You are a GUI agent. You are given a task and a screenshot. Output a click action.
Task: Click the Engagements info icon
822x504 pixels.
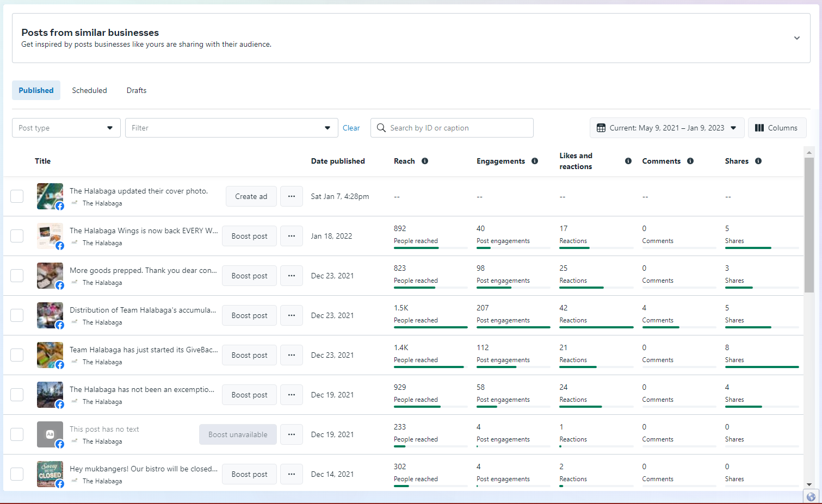tap(535, 161)
